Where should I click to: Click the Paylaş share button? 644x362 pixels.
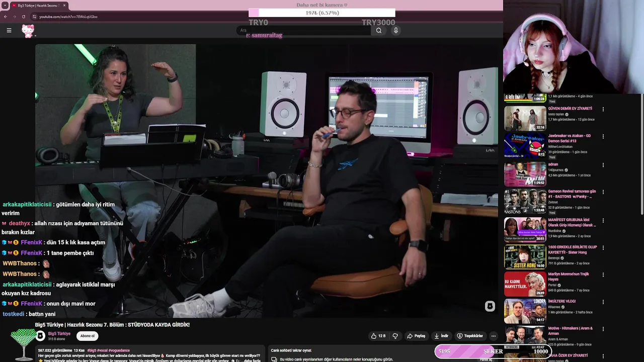(x=416, y=336)
